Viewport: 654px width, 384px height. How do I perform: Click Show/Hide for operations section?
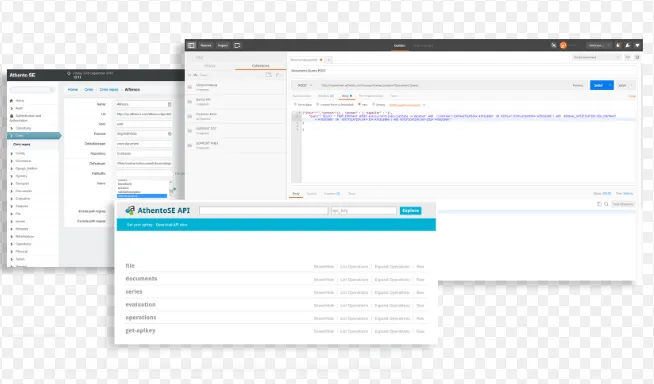tap(324, 319)
